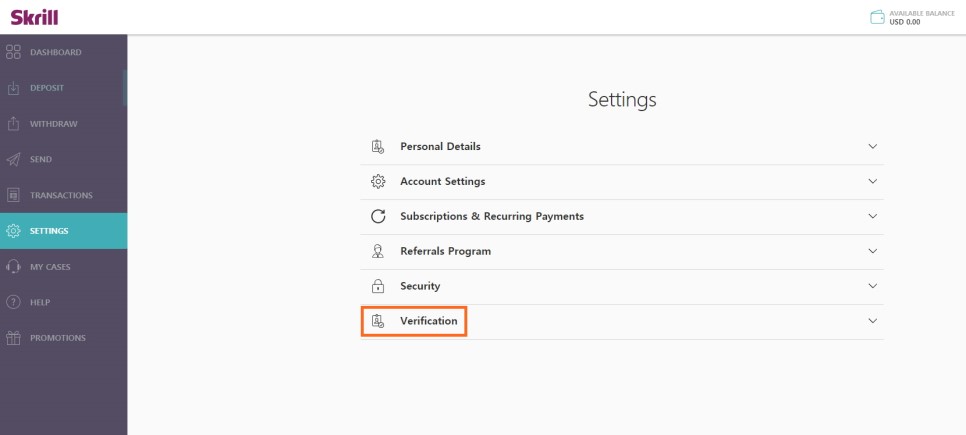Expand Subscriptions & Recurring Payments chevron

tap(872, 216)
